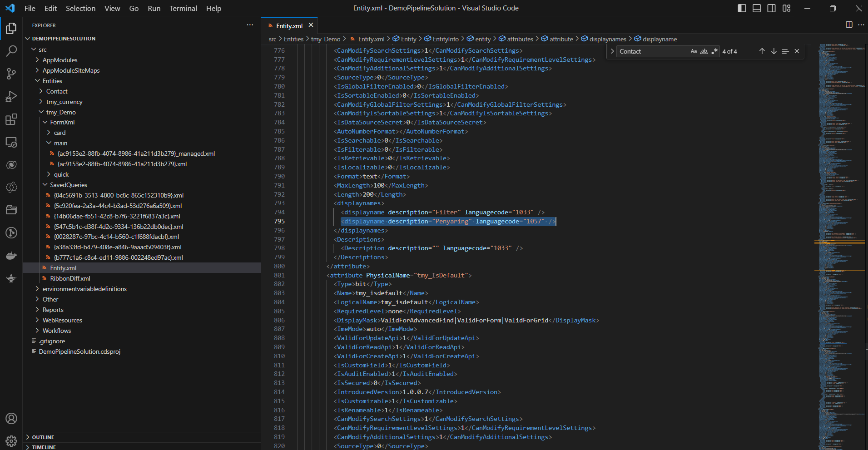Viewport: 868px width, 450px height.
Task: Go to previous find match
Action: point(762,51)
